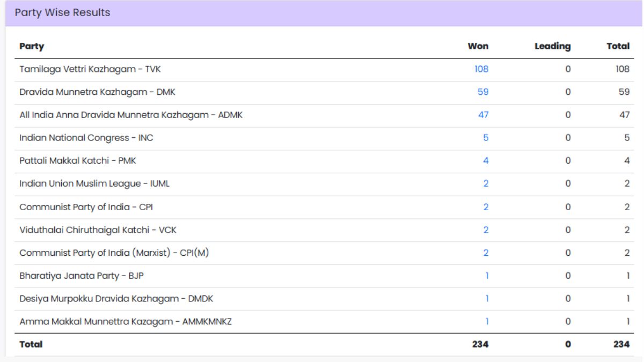Select DMDK total value 1
This screenshot has width=644, height=362.
(x=628, y=298)
